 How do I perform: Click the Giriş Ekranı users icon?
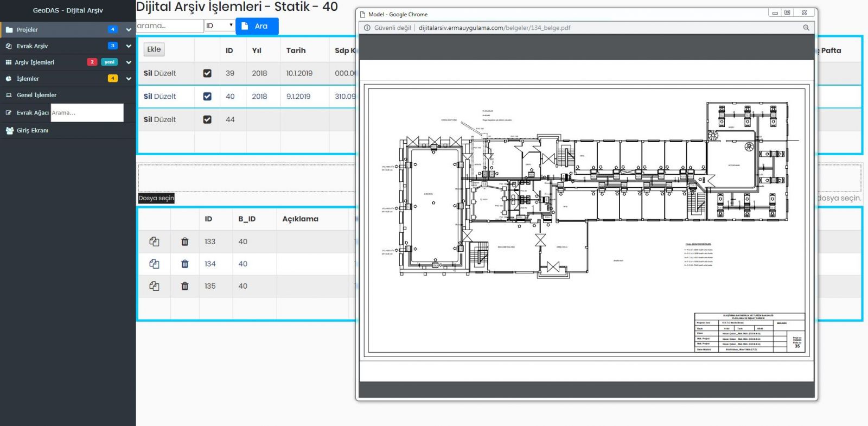(9, 130)
